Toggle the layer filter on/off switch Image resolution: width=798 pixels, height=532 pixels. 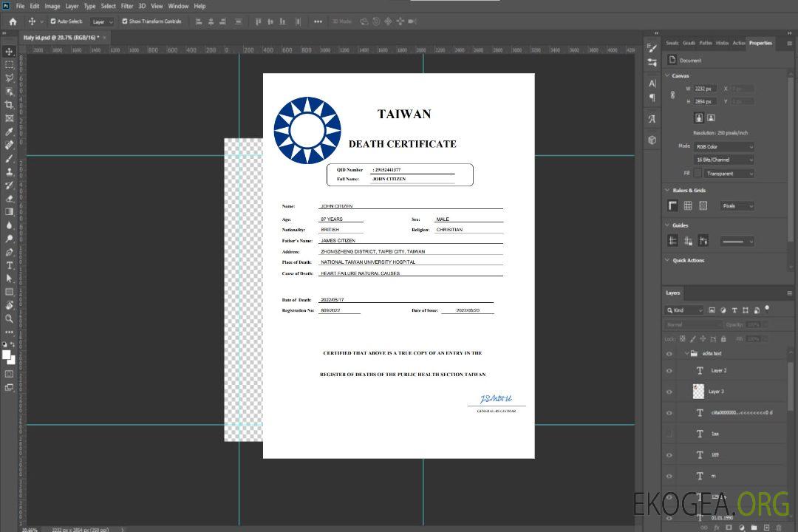(x=767, y=309)
